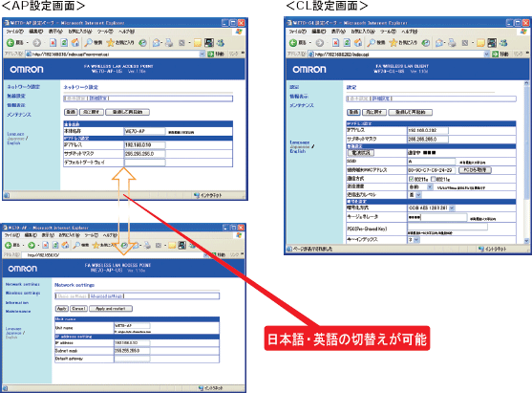Click English language link in CL settings sidebar
This screenshot has height=393, width=532.
point(298,151)
